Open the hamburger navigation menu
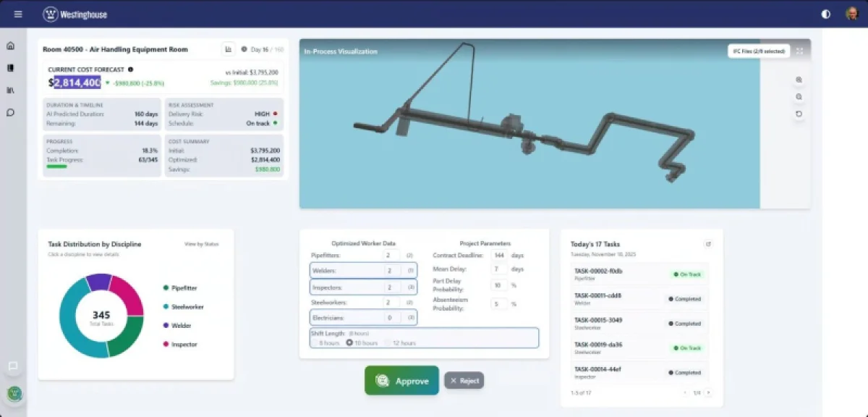868x417 pixels. (x=18, y=14)
